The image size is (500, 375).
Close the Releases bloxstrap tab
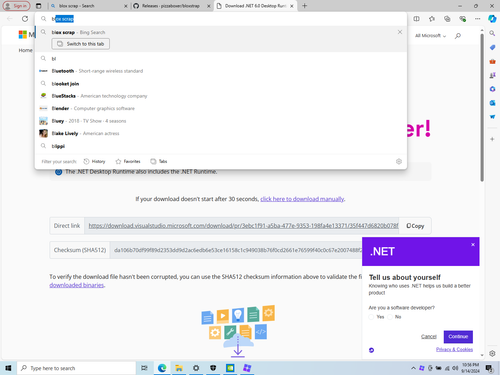[209, 6]
